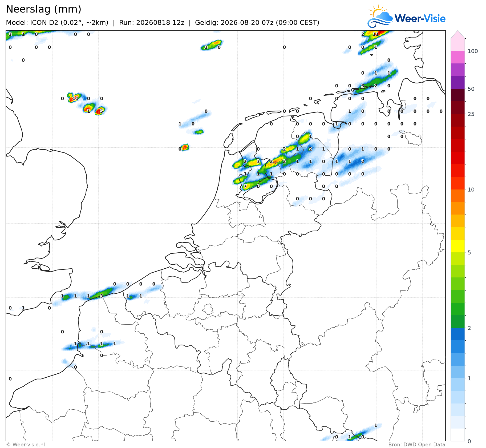Click the © Weer-visie.nl copyright link
The width and height of the screenshot is (486, 448).
point(26,445)
